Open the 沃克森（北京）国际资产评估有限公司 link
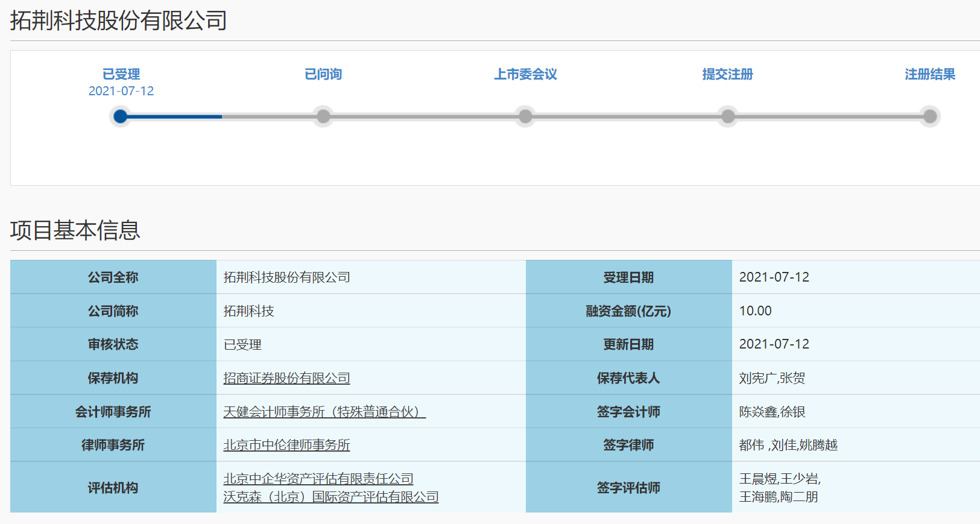The image size is (980, 524). 331,497
